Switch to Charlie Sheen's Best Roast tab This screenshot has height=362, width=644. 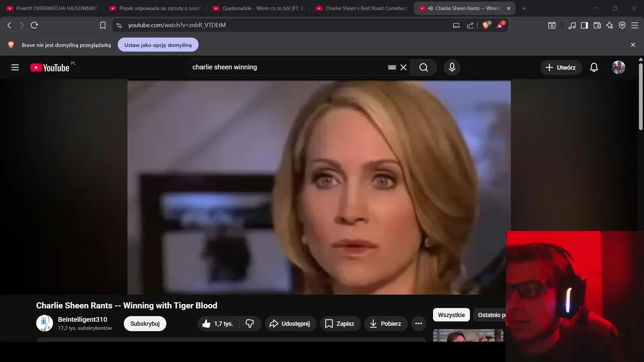click(361, 9)
